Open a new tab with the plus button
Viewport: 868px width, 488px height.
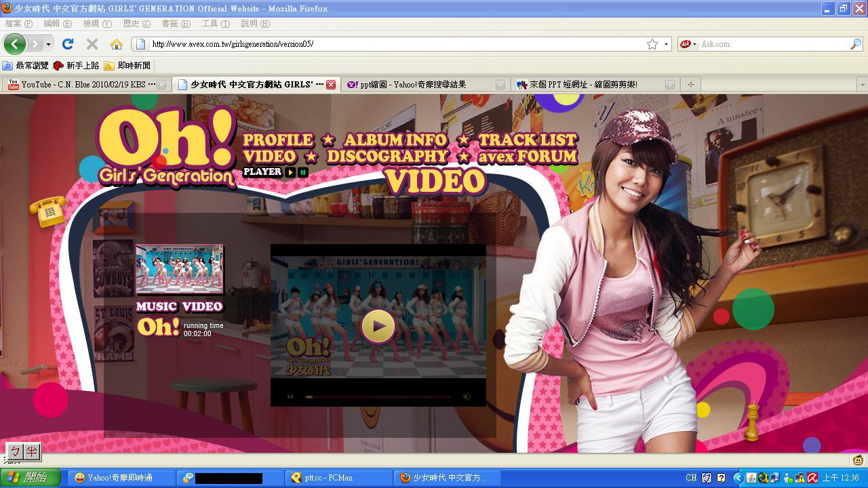691,85
